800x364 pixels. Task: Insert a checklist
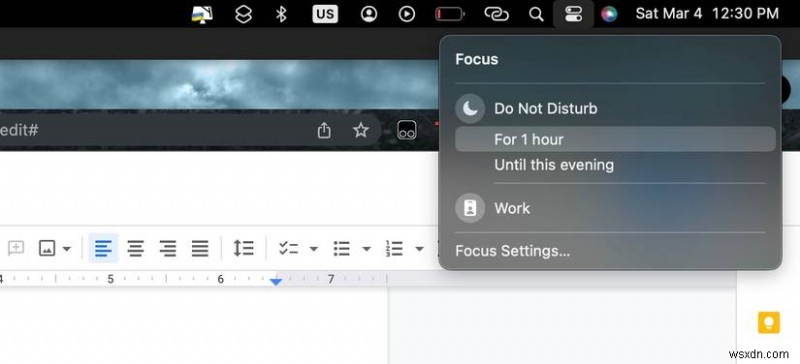288,249
